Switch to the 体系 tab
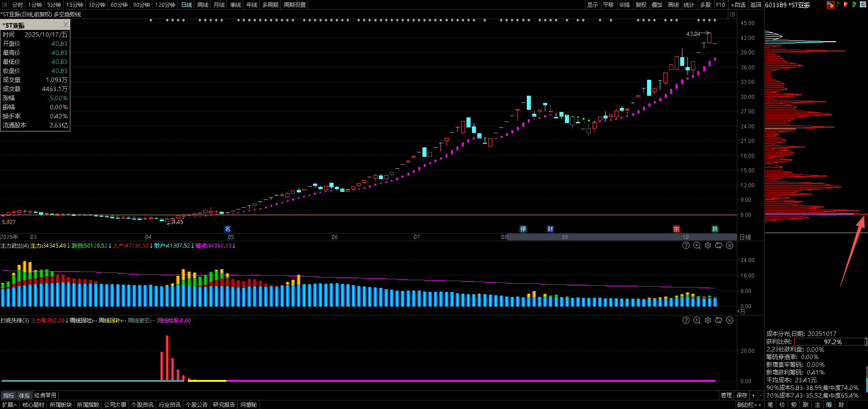The width and height of the screenshot is (868, 409). click(25, 395)
